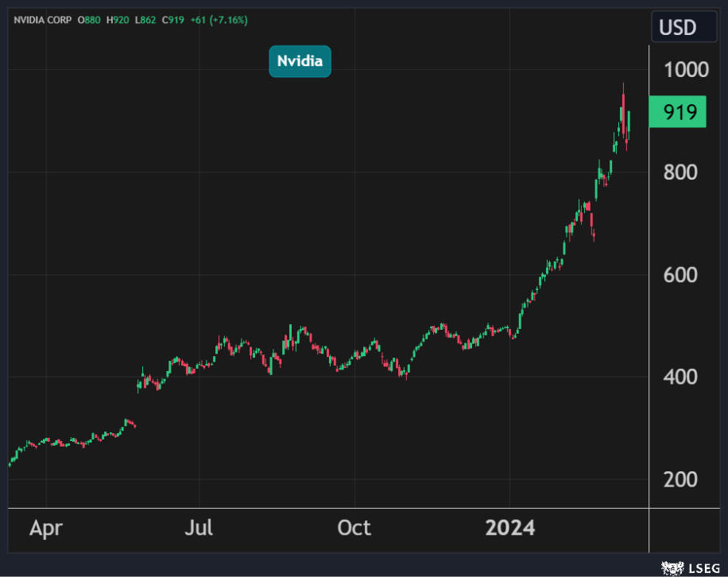This screenshot has height=577, width=728.
Task: Click the +61 (+7.16%) change readout
Action: pyautogui.click(x=218, y=20)
